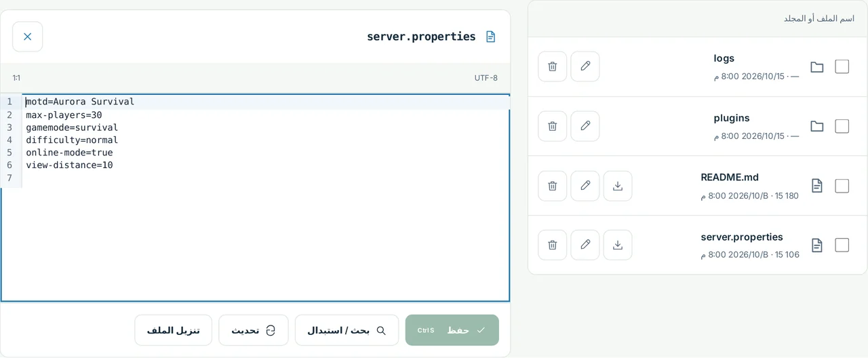Screen dimensions: 868x358
Task: Open server.properties by its list name
Action: point(742,237)
